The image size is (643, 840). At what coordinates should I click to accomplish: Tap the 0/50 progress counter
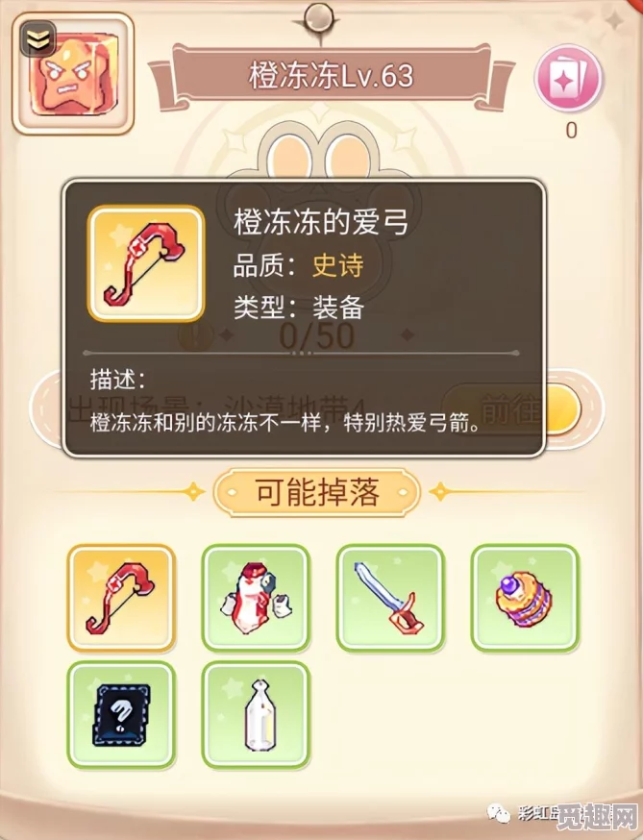[317, 335]
